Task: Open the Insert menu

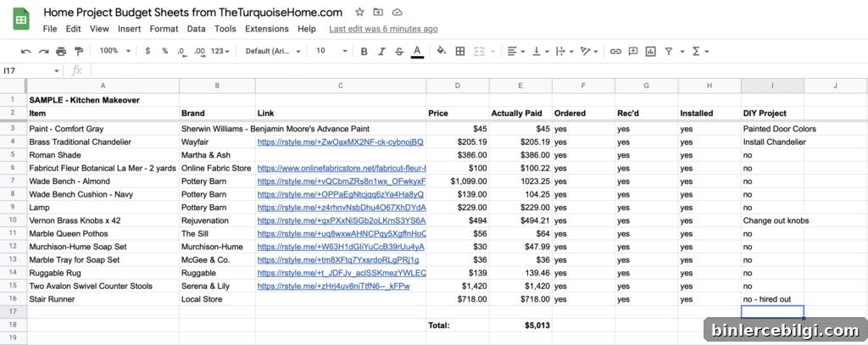Action: click(x=129, y=29)
